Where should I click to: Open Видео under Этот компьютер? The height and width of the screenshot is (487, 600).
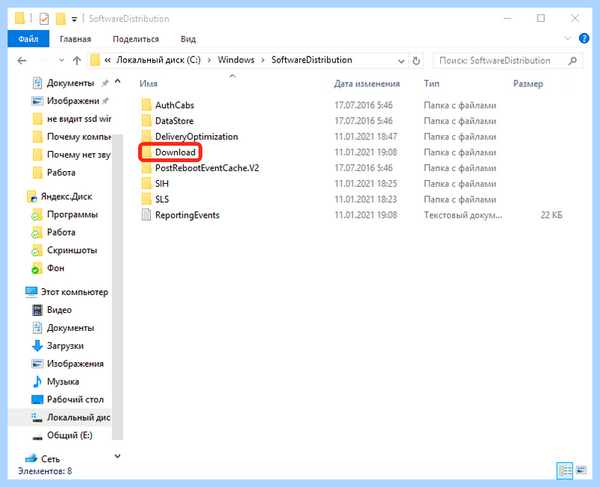tap(59, 310)
